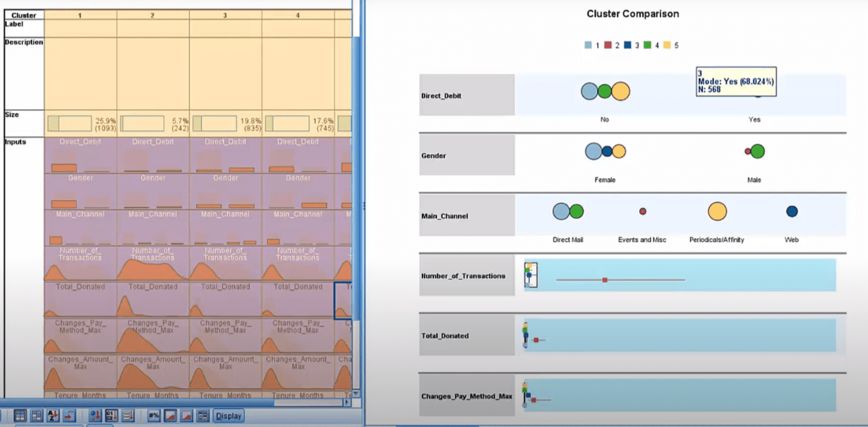The image size is (868, 427).
Task: Click the transpose clusters and inputs icon
Action: [x=37, y=416]
